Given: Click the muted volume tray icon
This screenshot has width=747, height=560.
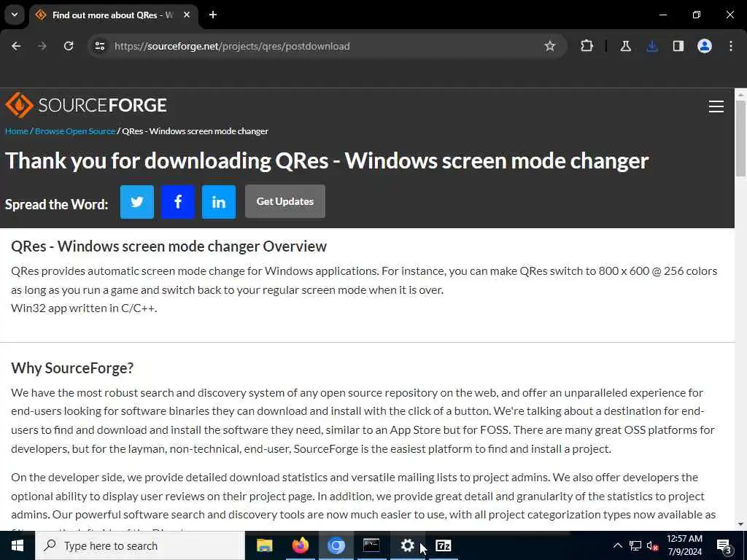Looking at the screenshot, I should [x=653, y=545].
